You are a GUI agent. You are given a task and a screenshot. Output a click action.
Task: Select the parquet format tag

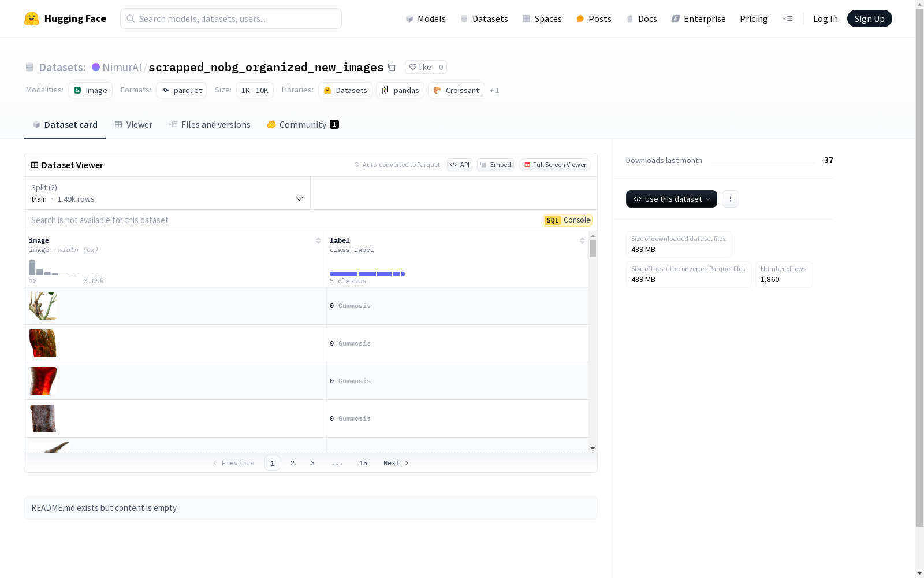pos(181,90)
